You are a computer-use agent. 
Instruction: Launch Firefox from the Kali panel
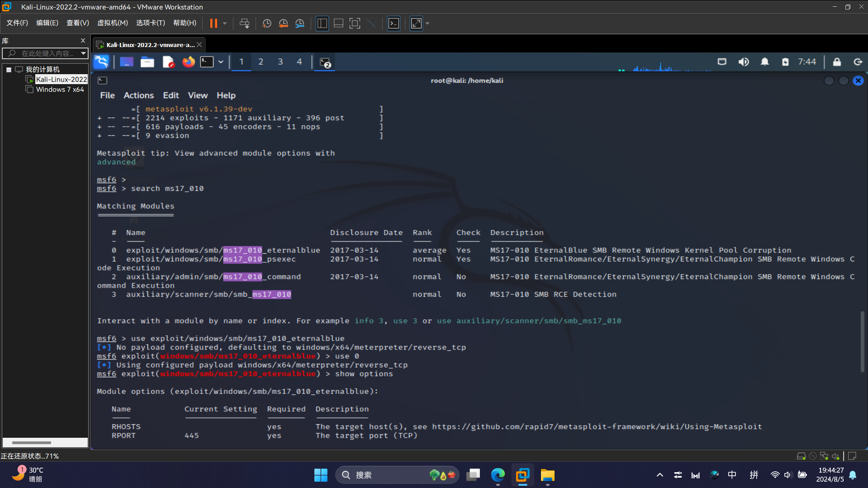pos(189,62)
